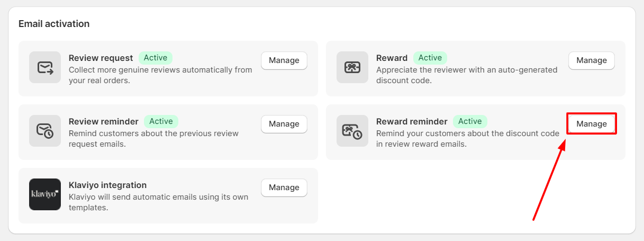Click Active badge next to Review reminder
This screenshot has height=241, width=644.
pos(161,121)
